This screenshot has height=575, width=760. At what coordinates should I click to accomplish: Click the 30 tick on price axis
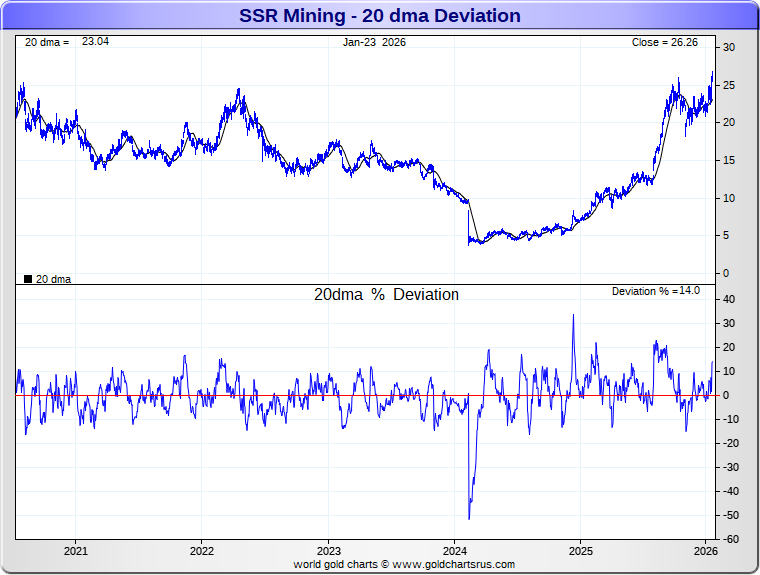(728, 48)
